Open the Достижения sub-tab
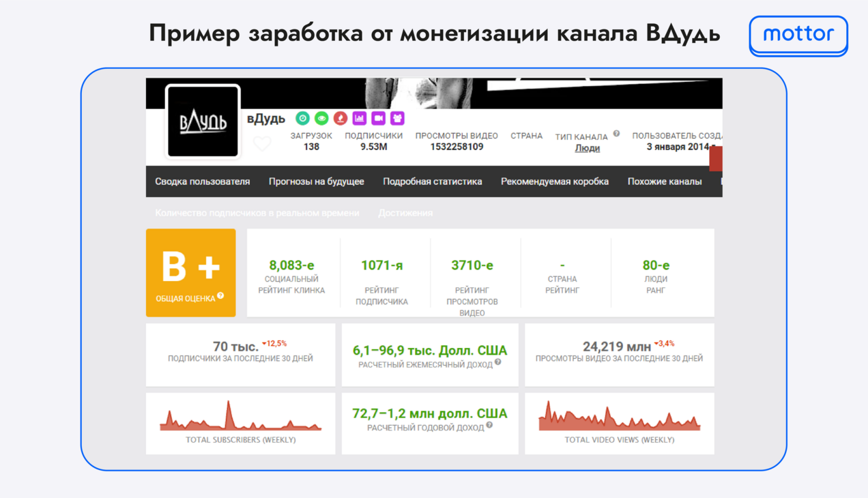This screenshot has width=868, height=498. click(x=405, y=213)
